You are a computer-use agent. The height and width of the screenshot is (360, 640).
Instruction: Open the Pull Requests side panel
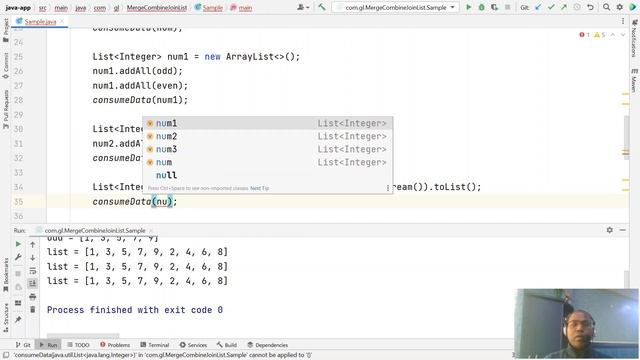[x=5, y=109]
